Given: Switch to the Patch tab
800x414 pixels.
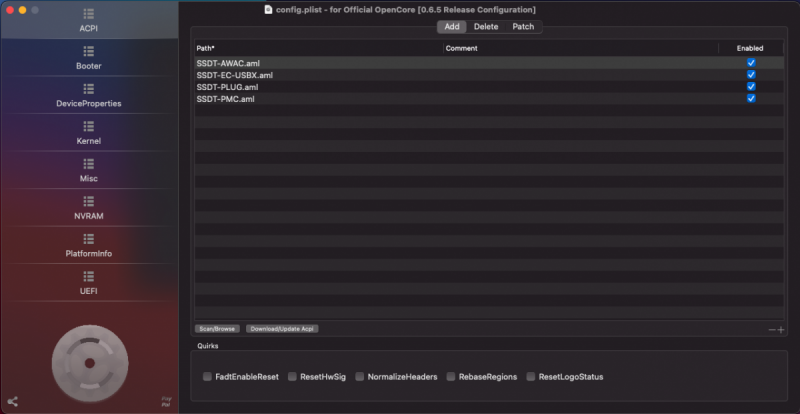Looking at the screenshot, I should [x=523, y=27].
